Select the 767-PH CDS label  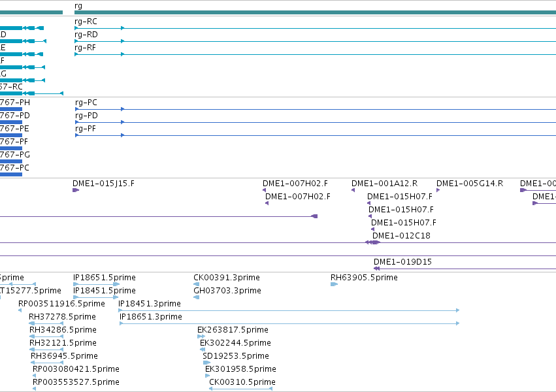pyautogui.click(x=15, y=103)
